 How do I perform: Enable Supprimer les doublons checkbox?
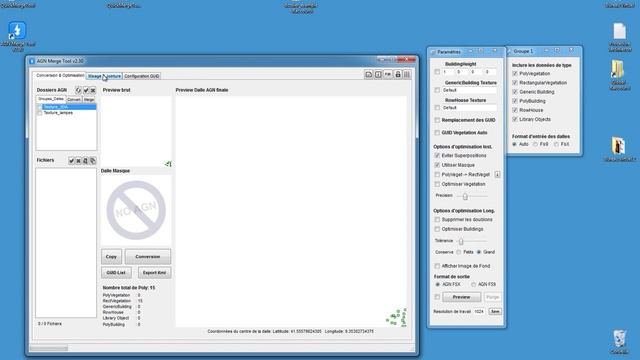[x=437, y=220]
